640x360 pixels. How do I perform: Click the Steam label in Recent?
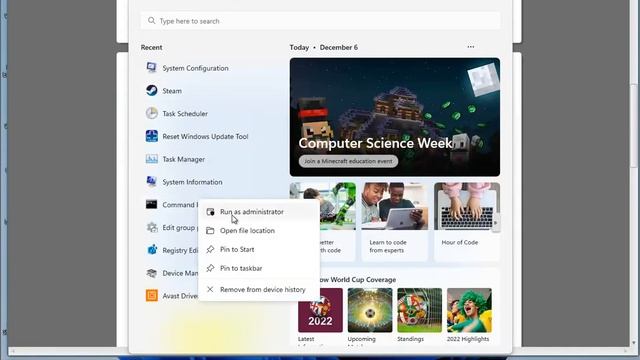172,91
